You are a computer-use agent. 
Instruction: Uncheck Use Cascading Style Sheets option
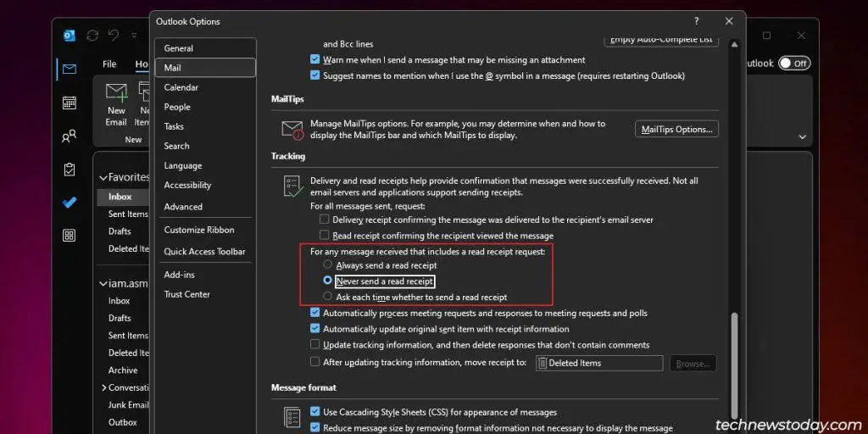tap(315, 411)
